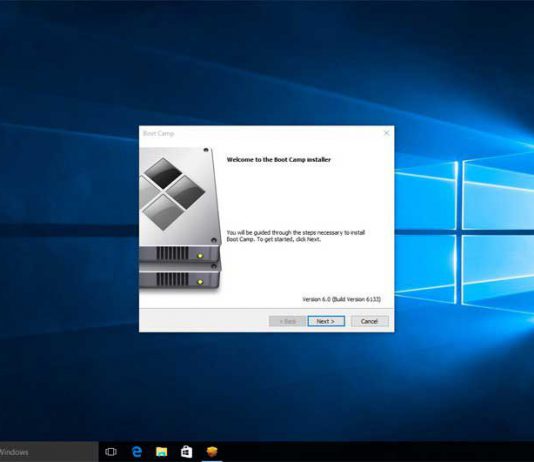Click the Windows search box on taskbar

click(49, 452)
